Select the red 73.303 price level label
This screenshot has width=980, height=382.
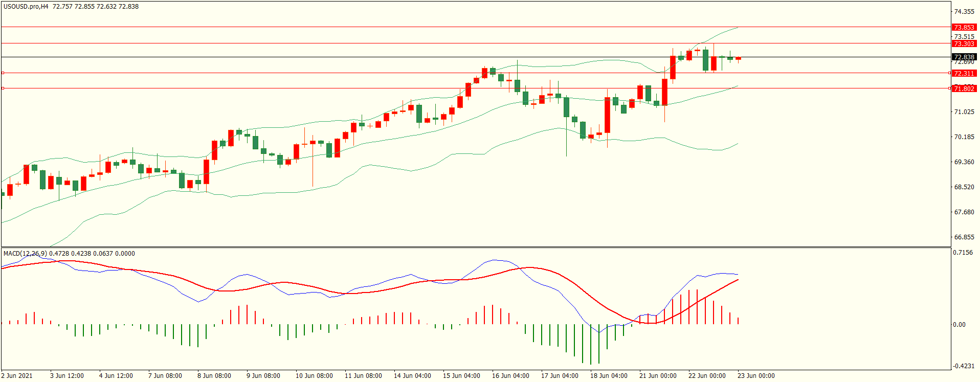click(964, 43)
